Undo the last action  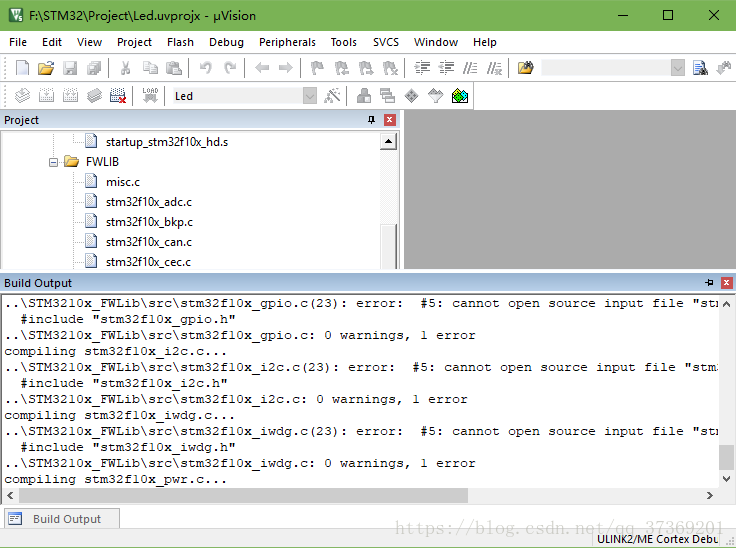tap(206, 68)
